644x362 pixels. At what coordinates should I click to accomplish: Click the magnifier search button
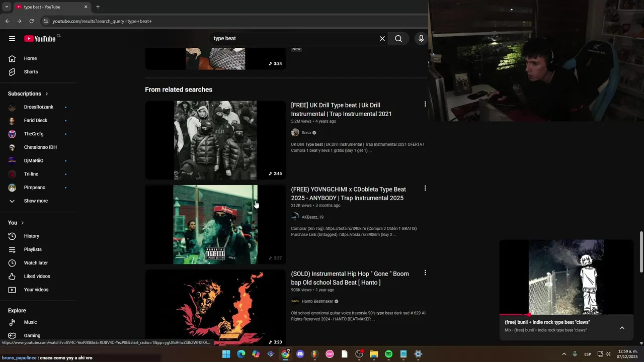pos(398,39)
